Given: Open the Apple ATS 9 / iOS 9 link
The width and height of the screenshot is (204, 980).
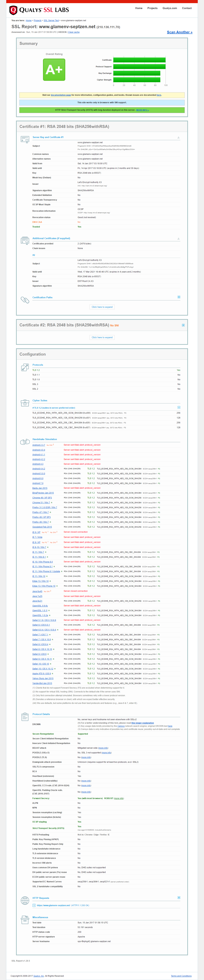Looking at the screenshot, I should pos(42,674).
